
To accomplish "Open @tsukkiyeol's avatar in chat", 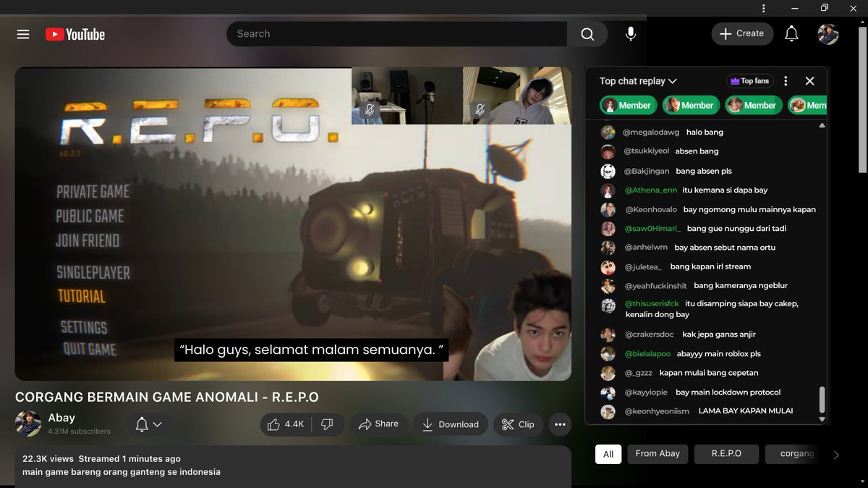I will click(x=608, y=151).
